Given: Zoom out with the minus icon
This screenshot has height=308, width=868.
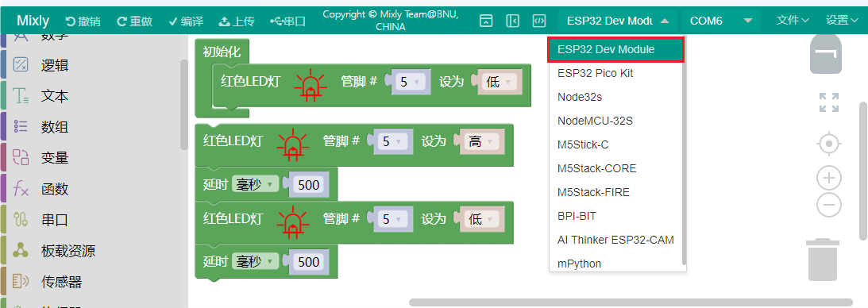Looking at the screenshot, I should [x=829, y=205].
